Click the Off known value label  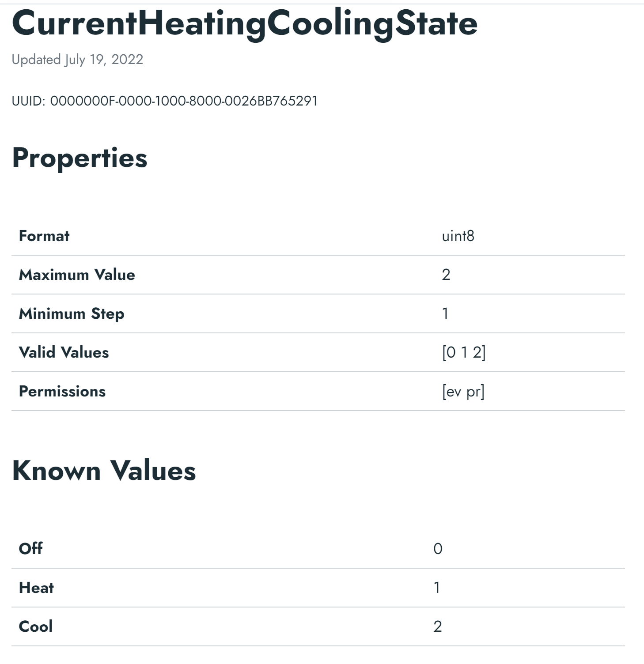click(30, 549)
